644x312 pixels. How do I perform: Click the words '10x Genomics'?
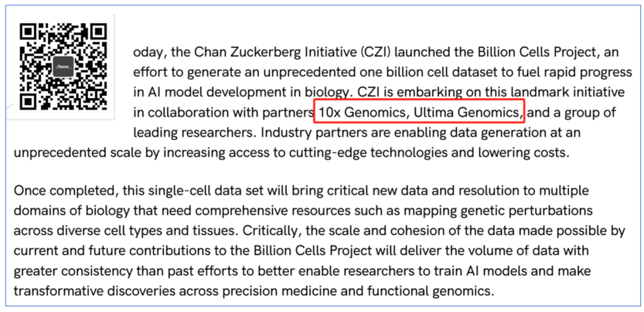pos(364,113)
